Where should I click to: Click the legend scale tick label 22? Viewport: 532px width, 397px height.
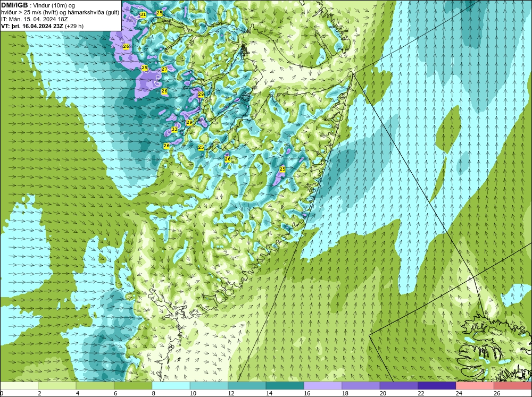[x=421, y=393]
